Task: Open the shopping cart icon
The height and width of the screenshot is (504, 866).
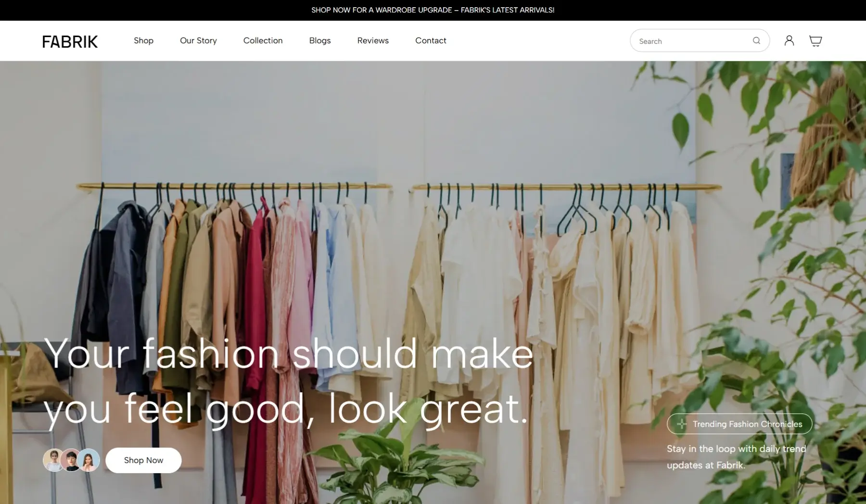Action: [815, 41]
